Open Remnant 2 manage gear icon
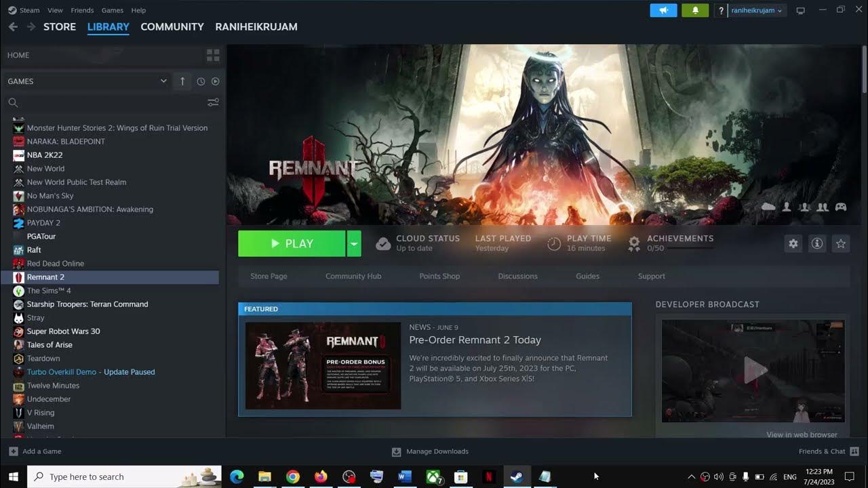Viewport: 868px width, 488px height. (793, 243)
